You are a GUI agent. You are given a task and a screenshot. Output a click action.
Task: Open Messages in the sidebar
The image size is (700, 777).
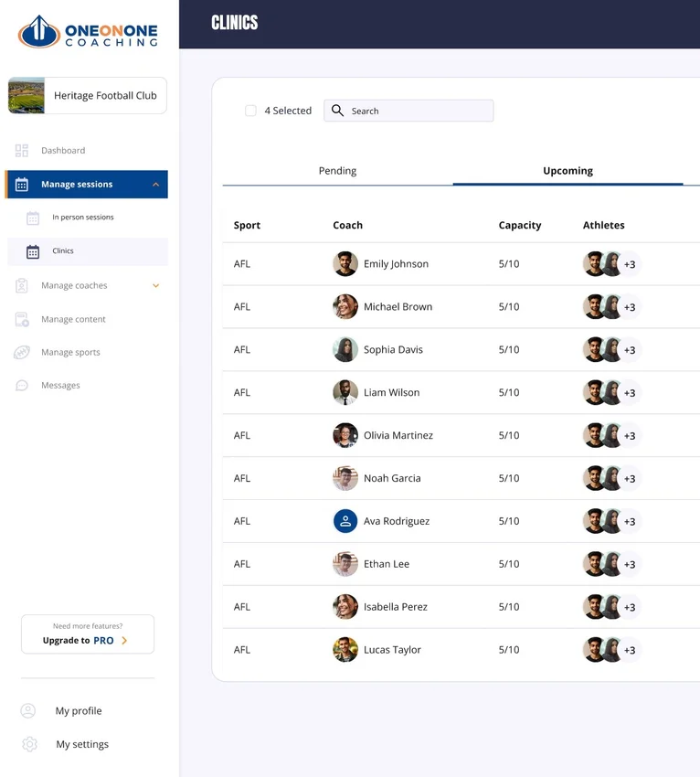60,386
